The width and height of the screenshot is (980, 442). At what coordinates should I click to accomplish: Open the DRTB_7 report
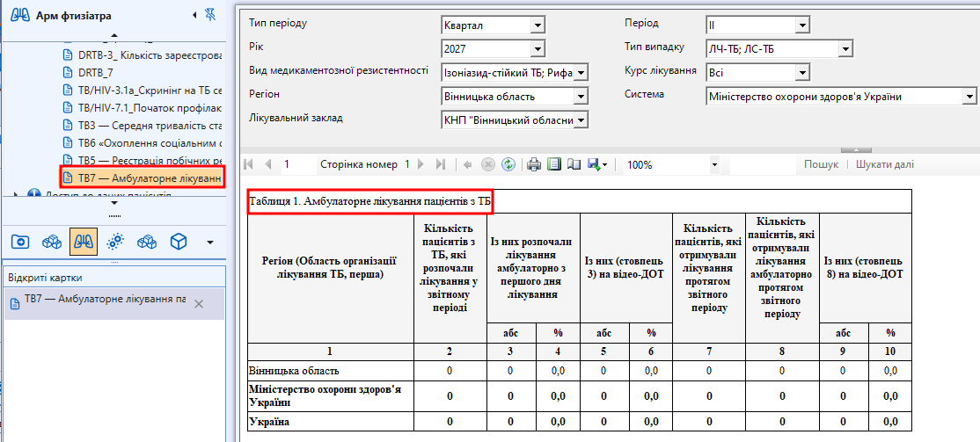(89, 73)
